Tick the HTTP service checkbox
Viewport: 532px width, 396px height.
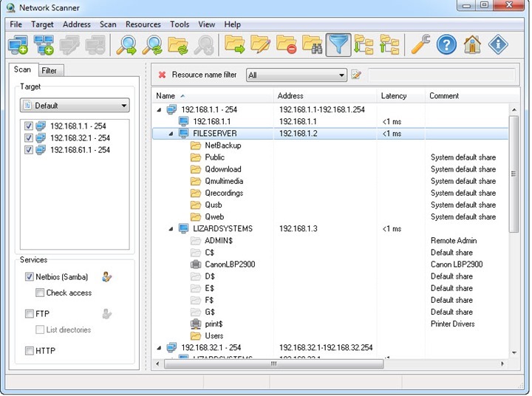pos(29,351)
